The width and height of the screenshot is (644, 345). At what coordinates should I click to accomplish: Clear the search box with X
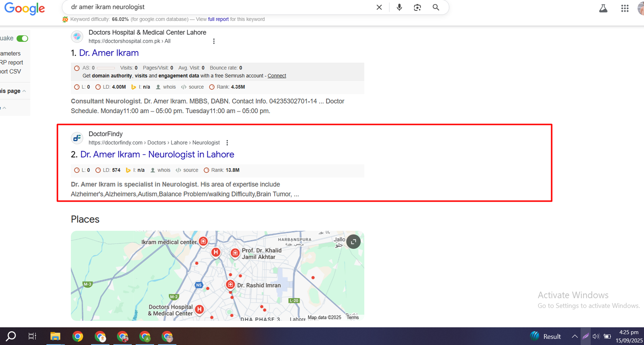tap(379, 7)
